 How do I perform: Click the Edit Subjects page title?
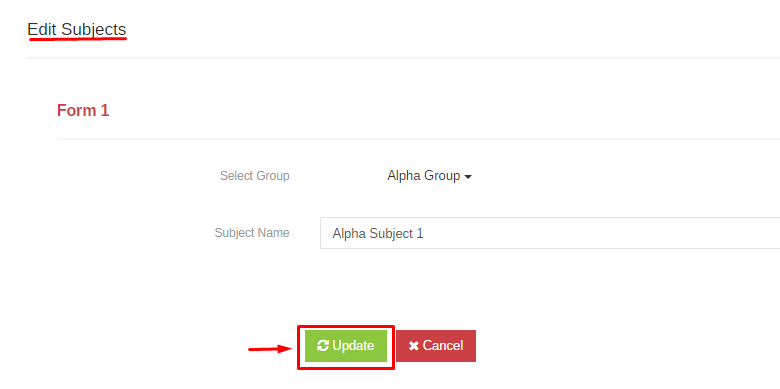pos(77,29)
